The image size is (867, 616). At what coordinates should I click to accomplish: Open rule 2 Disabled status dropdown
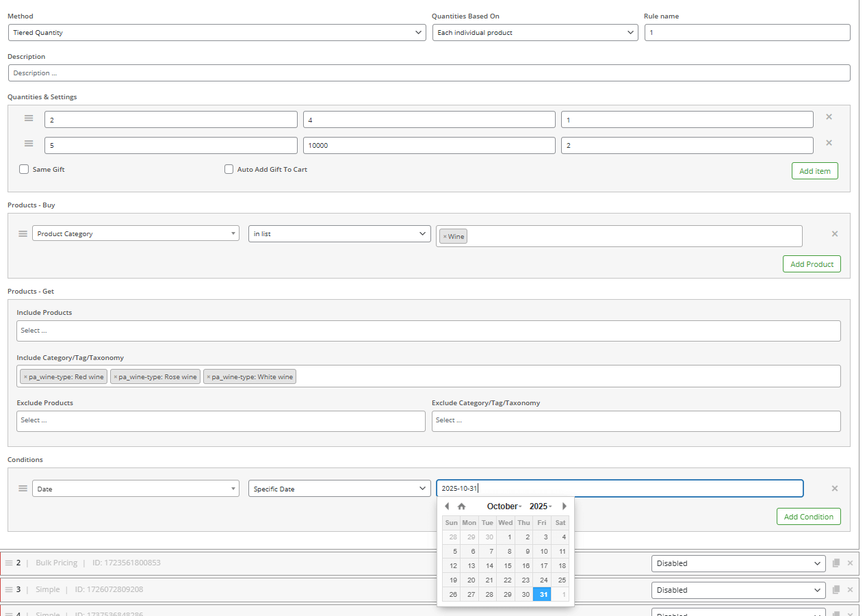click(738, 563)
